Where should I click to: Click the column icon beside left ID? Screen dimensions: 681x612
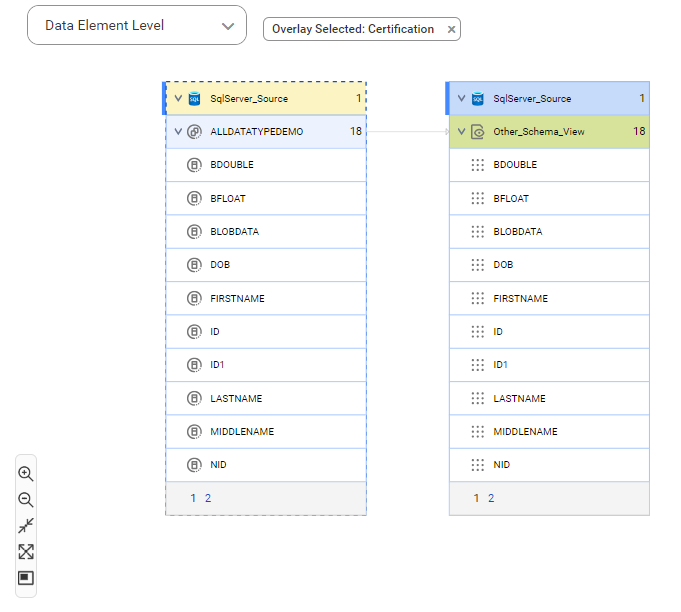pyautogui.click(x=194, y=332)
